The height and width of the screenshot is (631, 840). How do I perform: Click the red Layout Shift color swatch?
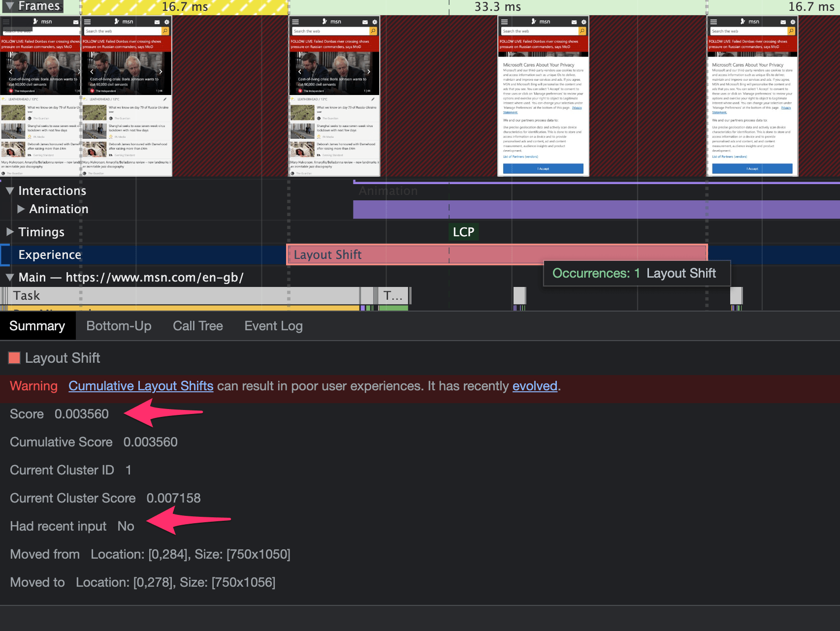14,358
